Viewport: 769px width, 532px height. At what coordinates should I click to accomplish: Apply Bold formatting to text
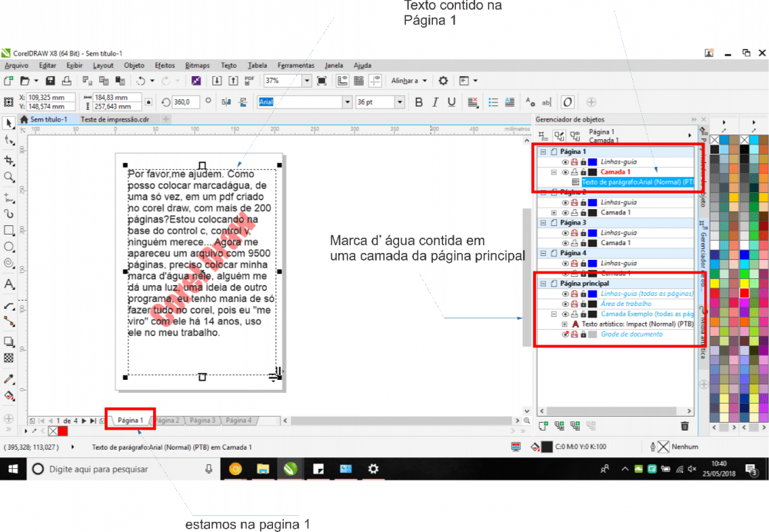[x=419, y=102]
